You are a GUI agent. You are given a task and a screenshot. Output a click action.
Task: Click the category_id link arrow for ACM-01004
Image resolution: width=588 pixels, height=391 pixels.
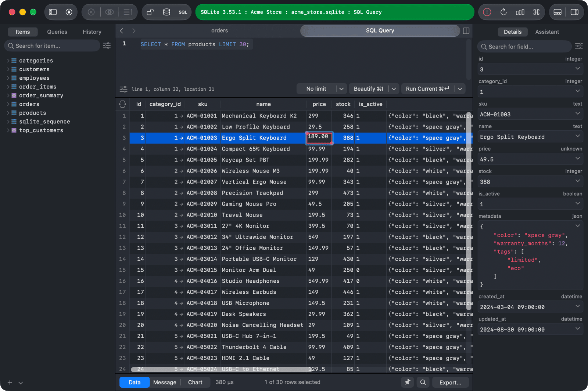pos(181,149)
